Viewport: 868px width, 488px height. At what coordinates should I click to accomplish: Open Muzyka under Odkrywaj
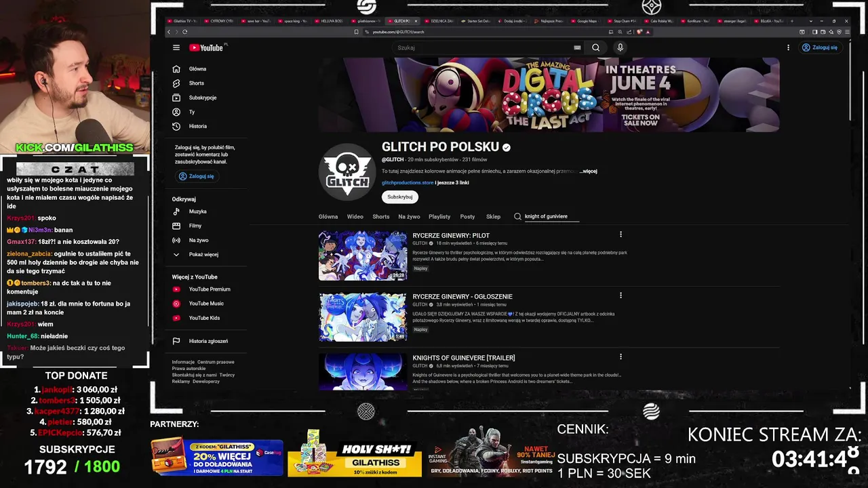[x=206, y=211]
